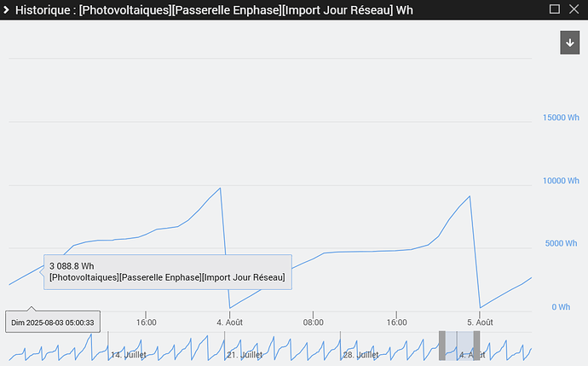The width and height of the screenshot is (588, 366).
Task: Click the '10000 Wh' axis label
Action: [561, 181]
